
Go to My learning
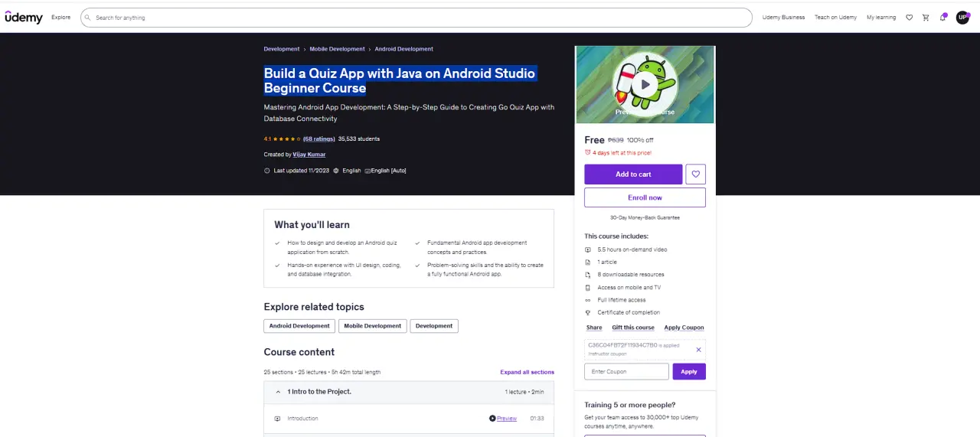[881, 18]
